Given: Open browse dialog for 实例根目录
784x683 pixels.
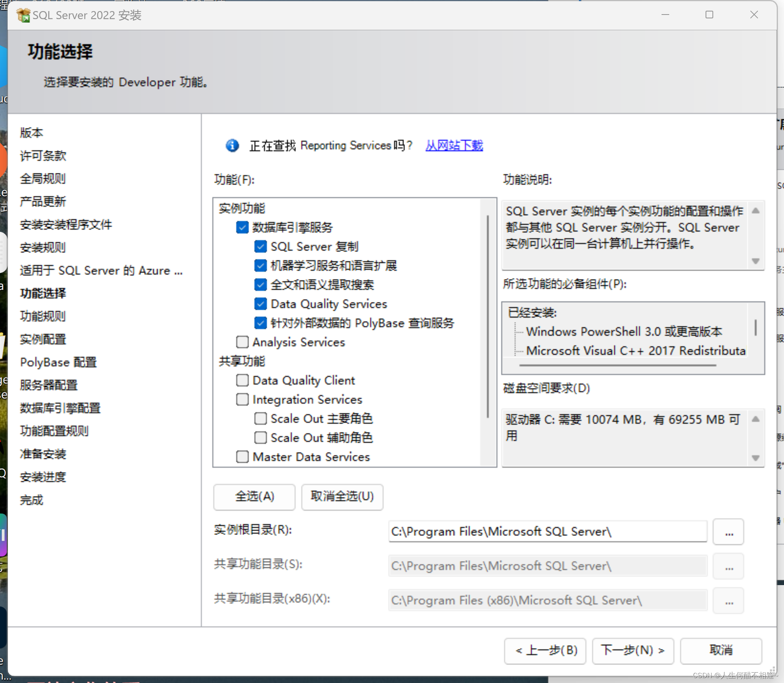Looking at the screenshot, I should (x=728, y=532).
